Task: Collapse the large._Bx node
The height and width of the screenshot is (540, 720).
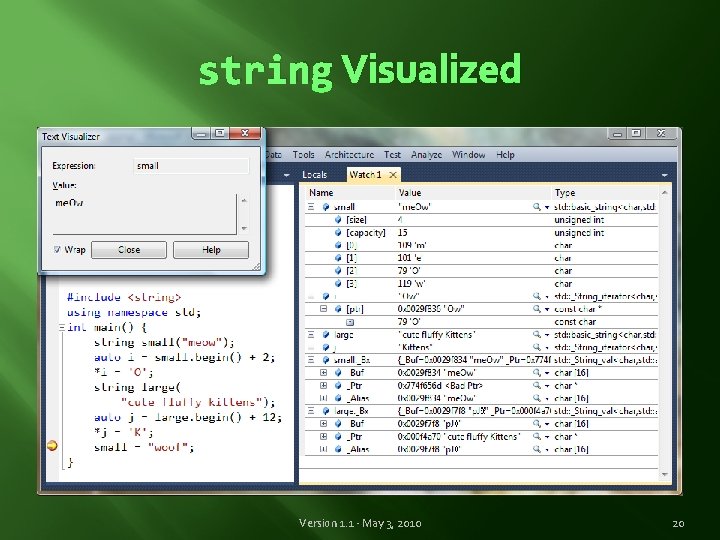Action: click(311, 411)
